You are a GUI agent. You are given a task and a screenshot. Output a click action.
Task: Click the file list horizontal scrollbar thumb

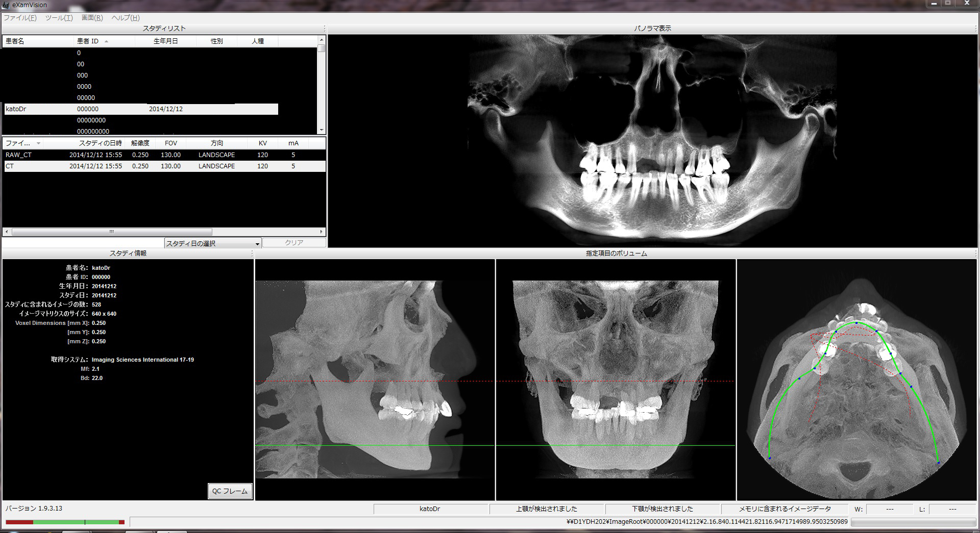(111, 232)
